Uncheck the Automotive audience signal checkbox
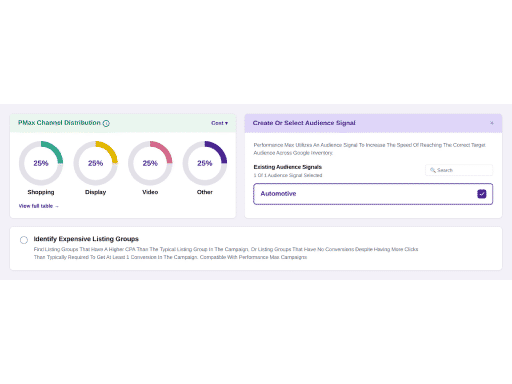 (482, 194)
